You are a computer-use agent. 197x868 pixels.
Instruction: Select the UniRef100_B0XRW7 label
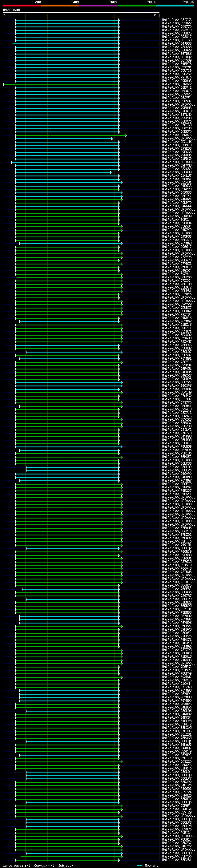coord(177,677)
